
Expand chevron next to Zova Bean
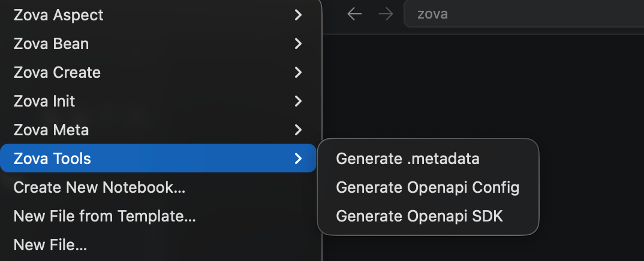(298, 44)
